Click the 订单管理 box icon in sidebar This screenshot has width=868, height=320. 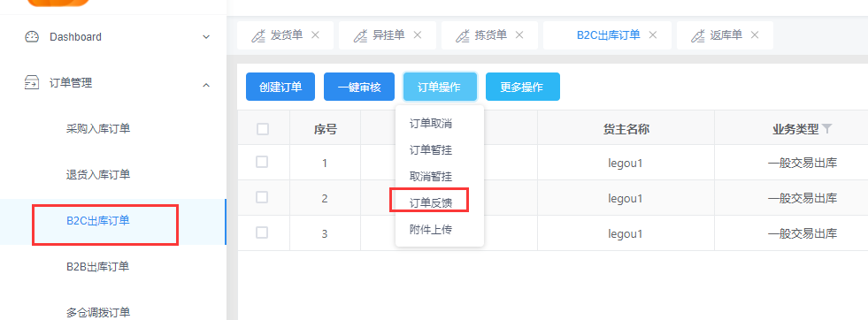coord(32,83)
